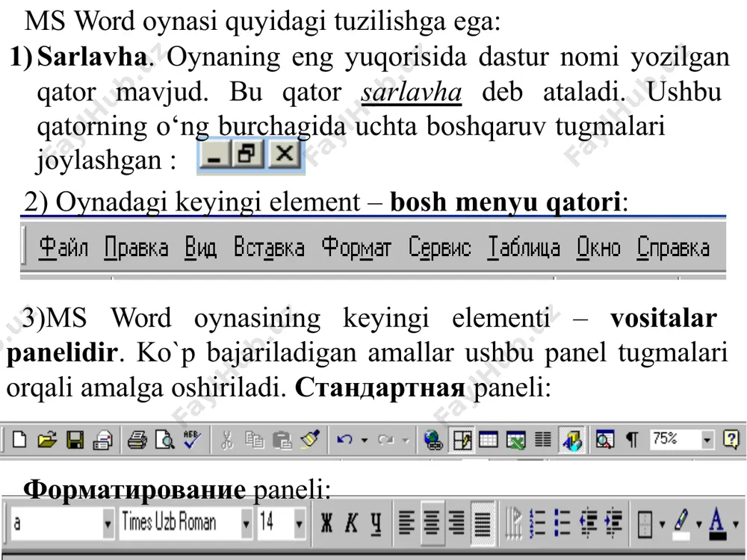The height and width of the screenshot is (560, 747).
Task: Insert an Excel worksheet with the spreadsheet icon
Action: tap(516, 439)
